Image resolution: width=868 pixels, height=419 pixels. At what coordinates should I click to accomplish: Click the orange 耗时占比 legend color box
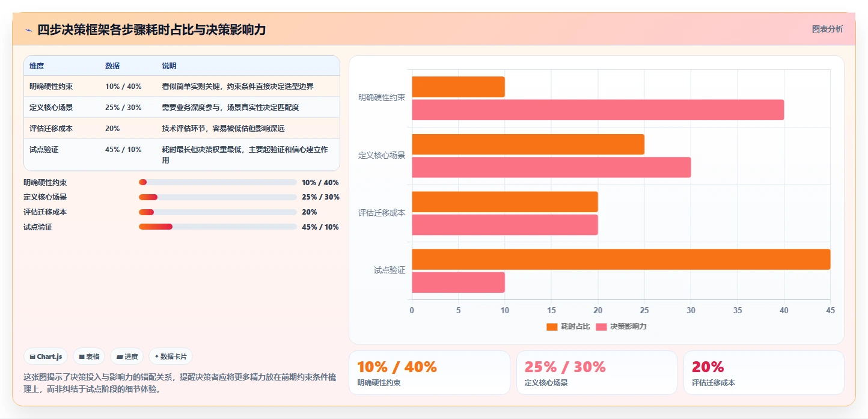point(552,326)
